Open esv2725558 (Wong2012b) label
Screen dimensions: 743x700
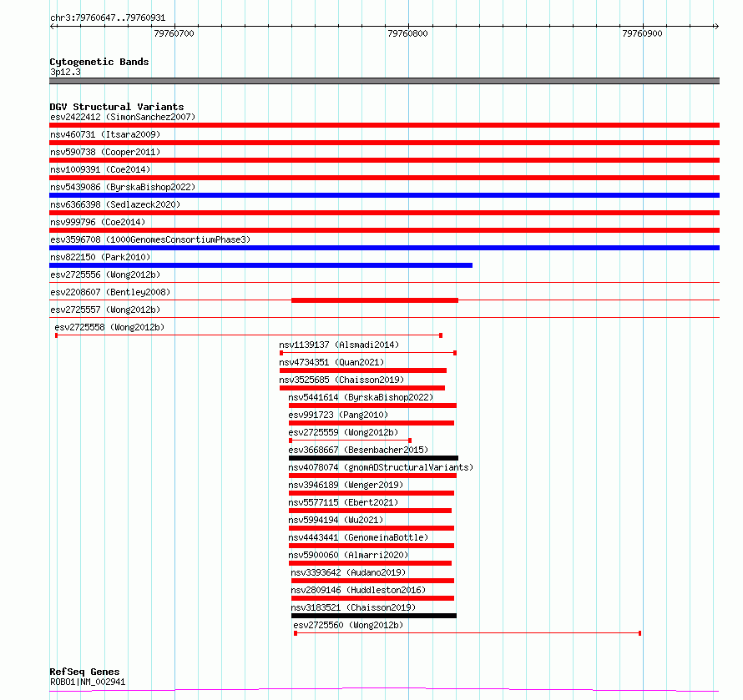pos(109,327)
